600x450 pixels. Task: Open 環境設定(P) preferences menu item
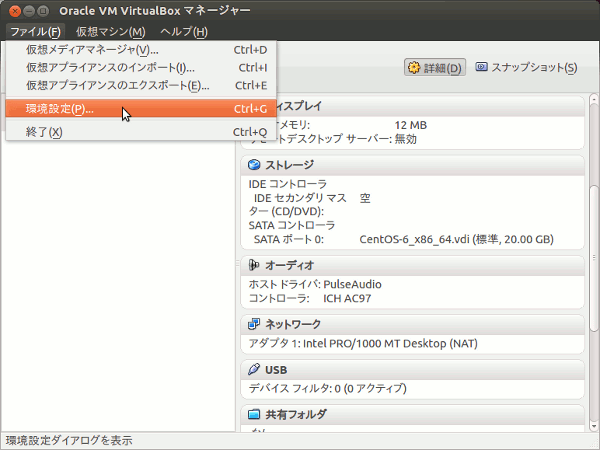coord(60,108)
